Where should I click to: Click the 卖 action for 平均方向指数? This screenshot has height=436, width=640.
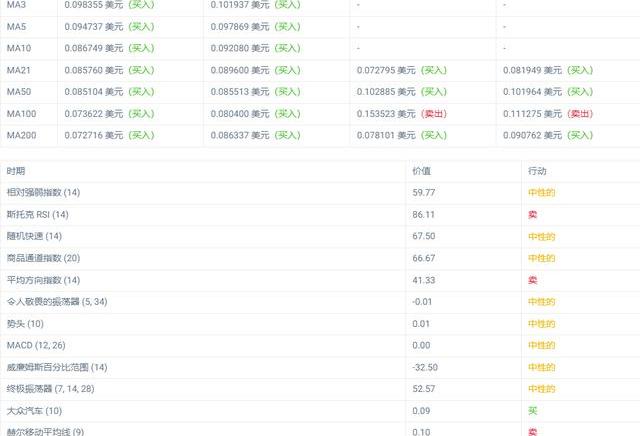coord(532,280)
